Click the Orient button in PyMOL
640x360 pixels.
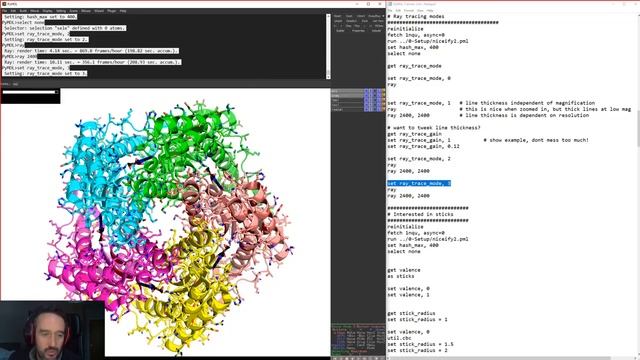(361, 16)
